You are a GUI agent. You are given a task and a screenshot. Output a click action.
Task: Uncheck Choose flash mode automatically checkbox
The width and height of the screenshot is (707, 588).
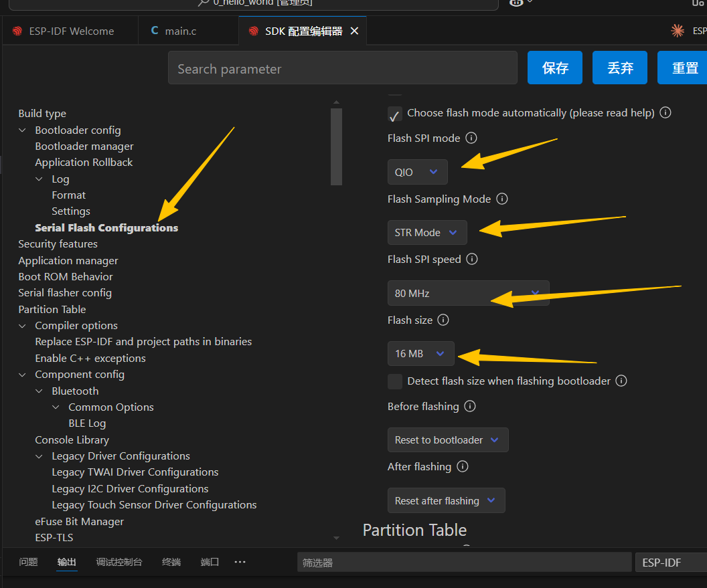(x=394, y=114)
